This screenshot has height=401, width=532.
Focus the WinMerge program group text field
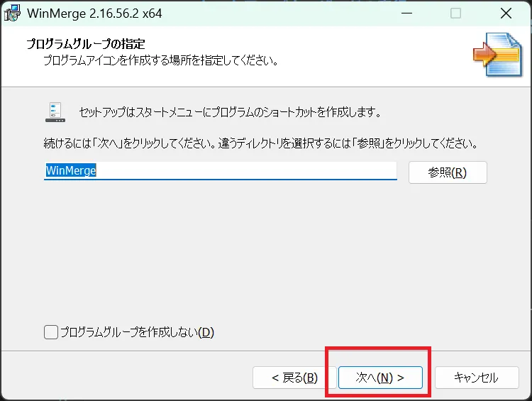tap(220, 170)
